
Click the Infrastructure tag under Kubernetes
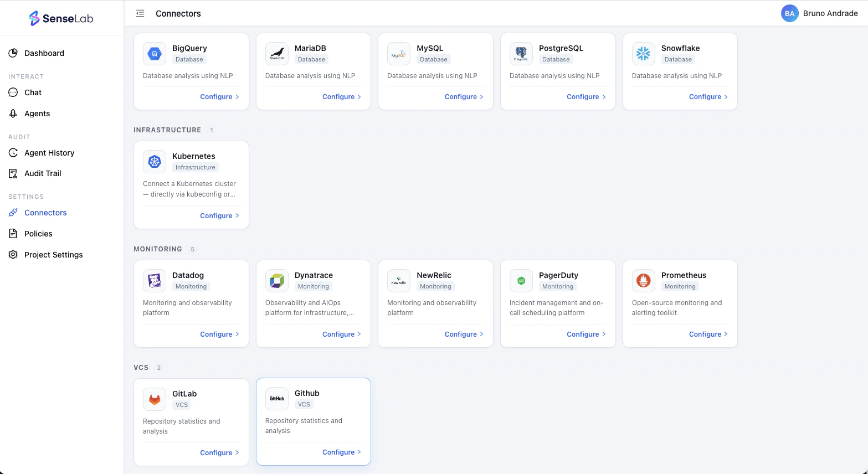pyautogui.click(x=196, y=167)
